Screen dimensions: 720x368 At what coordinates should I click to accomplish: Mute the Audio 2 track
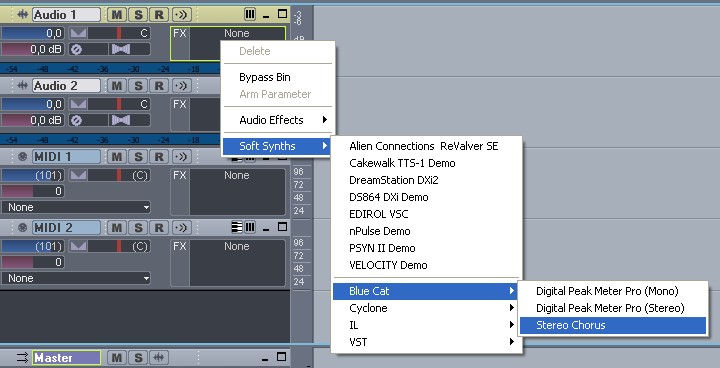117,85
